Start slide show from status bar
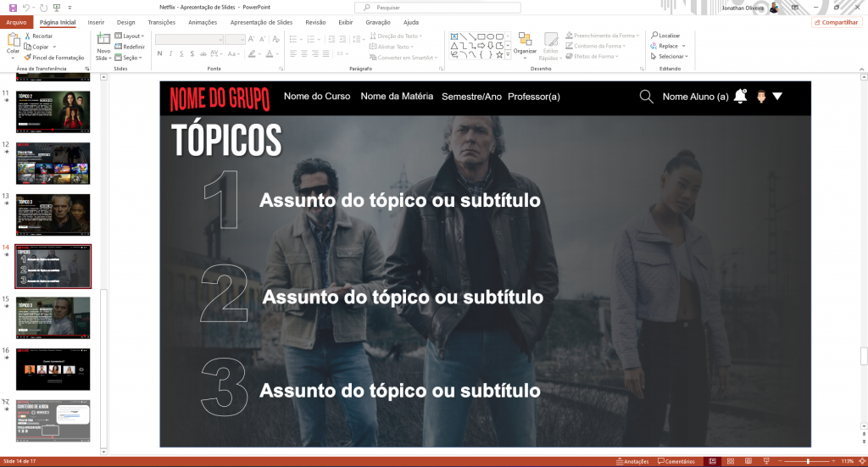 [766, 461]
